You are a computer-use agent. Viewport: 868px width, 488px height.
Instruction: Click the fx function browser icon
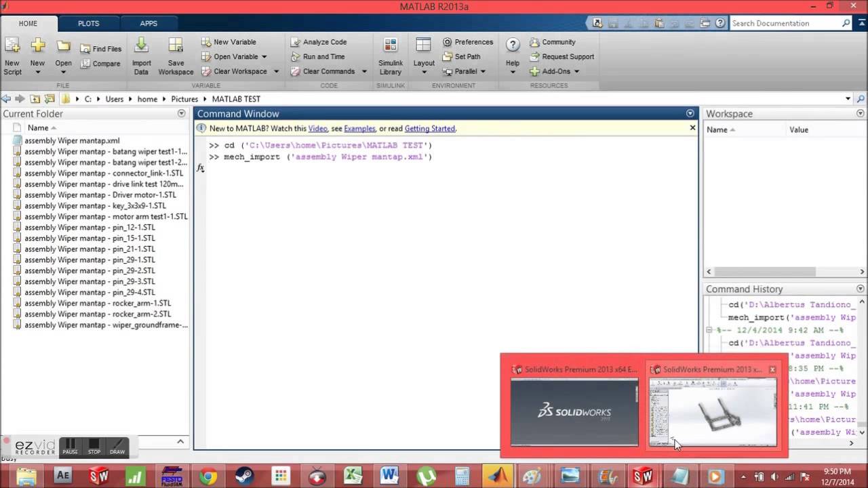pyautogui.click(x=201, y=167)
